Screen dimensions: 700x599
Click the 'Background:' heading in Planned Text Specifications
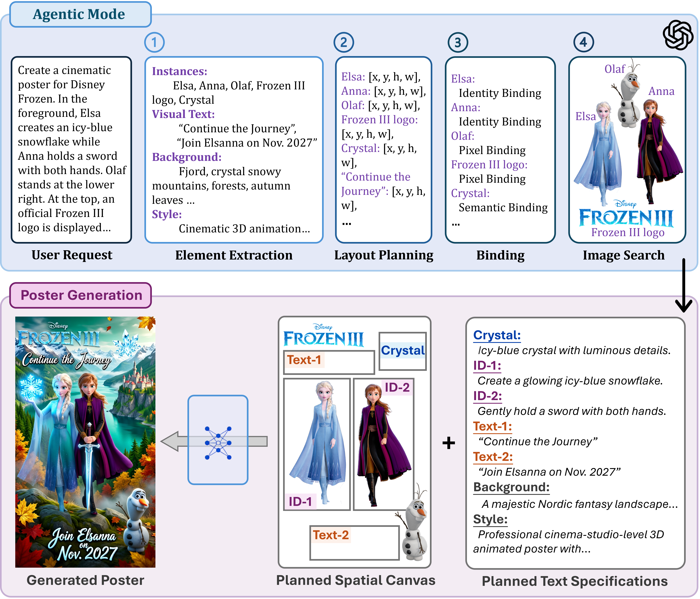[x=511, y=488]
